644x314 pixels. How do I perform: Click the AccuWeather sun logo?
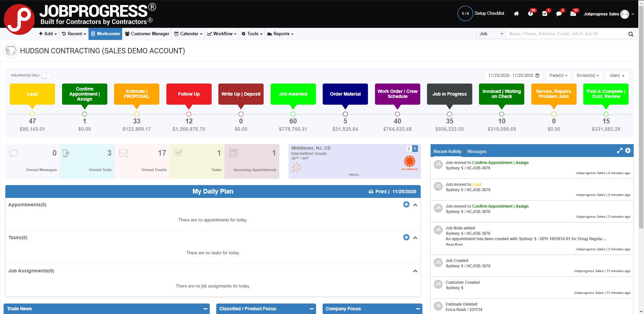pos(410,163)
